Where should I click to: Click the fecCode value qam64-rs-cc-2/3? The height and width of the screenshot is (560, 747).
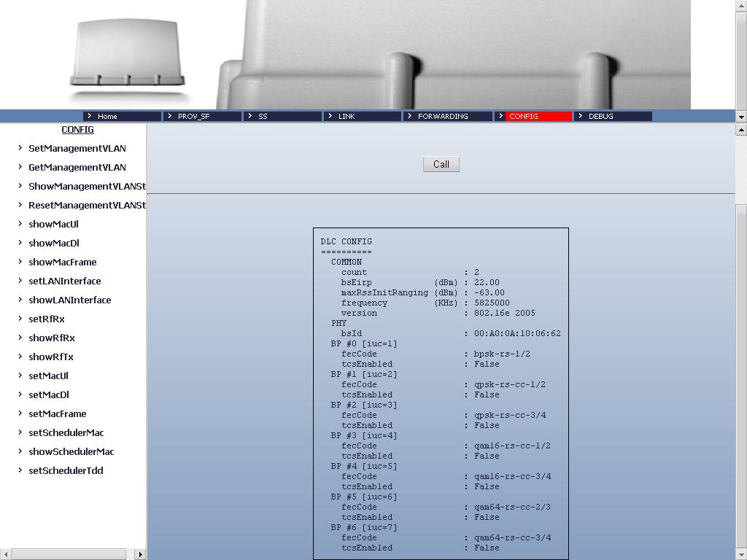[512, 507]
